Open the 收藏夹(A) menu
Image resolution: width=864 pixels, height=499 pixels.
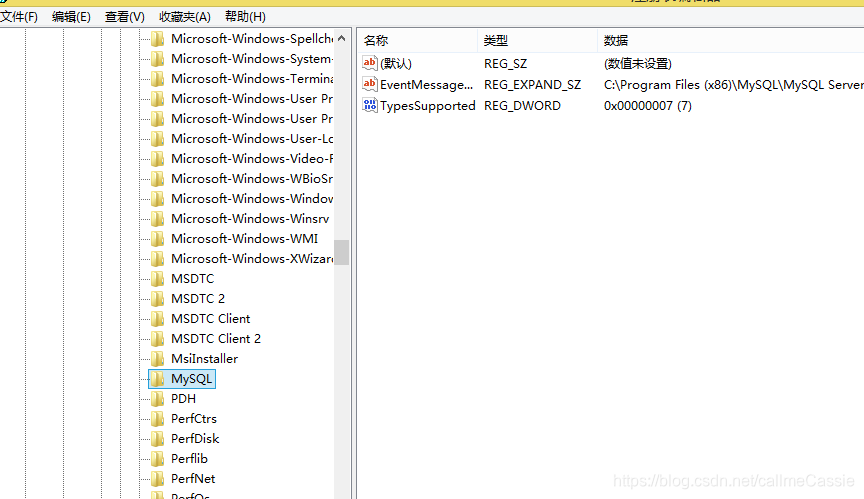[x=185, y=17]
